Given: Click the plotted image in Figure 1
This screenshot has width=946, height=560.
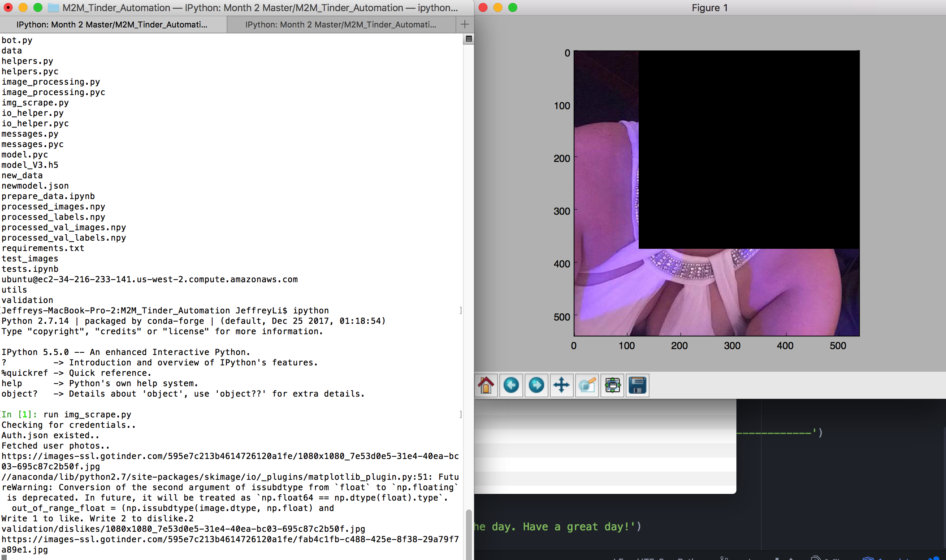Looking at the screenshot, I should coord(716,193).
